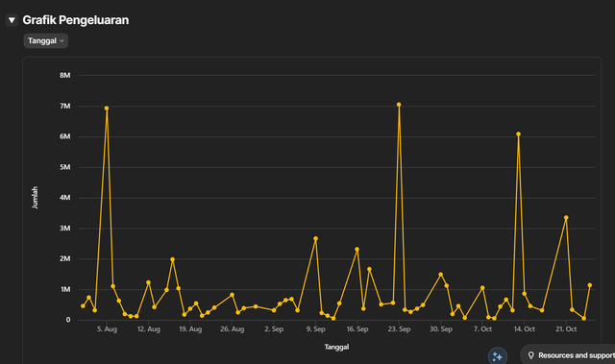Click the 26. Aug axis label
The height and width of the screenshot is (364, 615).
233,329
